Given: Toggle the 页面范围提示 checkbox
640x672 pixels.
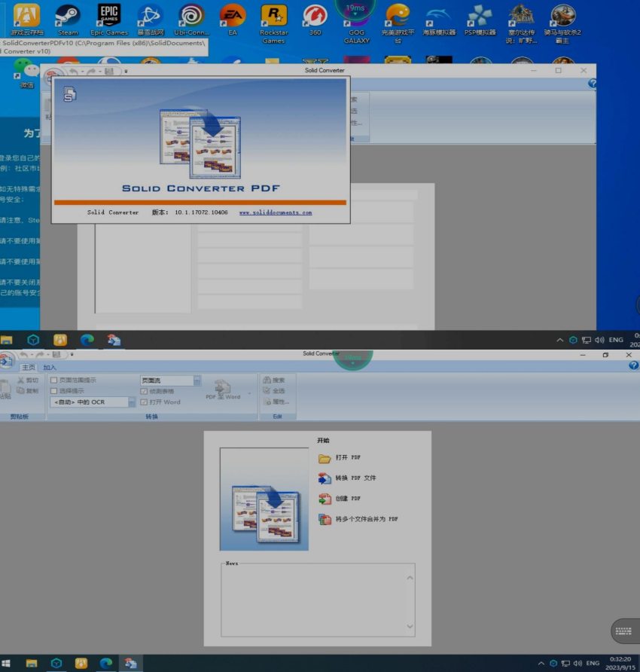Looking at the screenshot, I should pos(54,380).
